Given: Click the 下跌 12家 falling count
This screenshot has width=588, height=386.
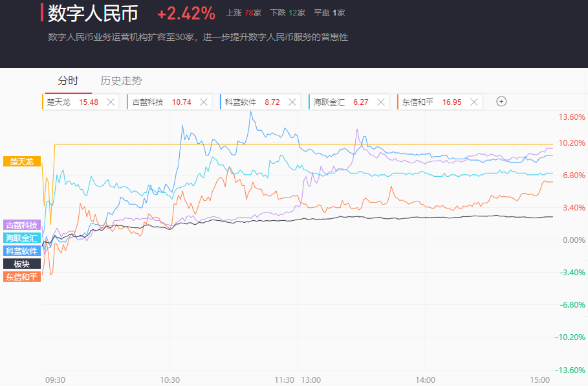Looking at the screenshot, I should coord(288,13).
